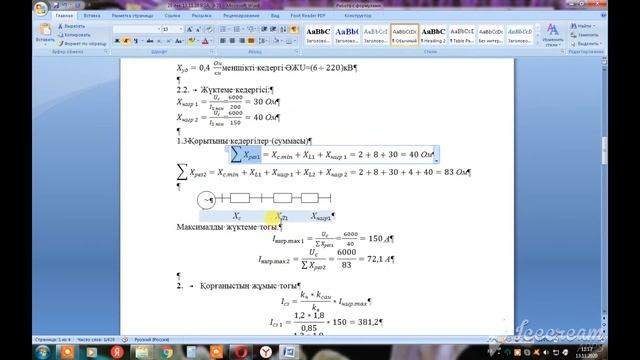640x360 pixels.
Task: Open the Paragraph dialog launcher
Action: (x=297, y=52)
